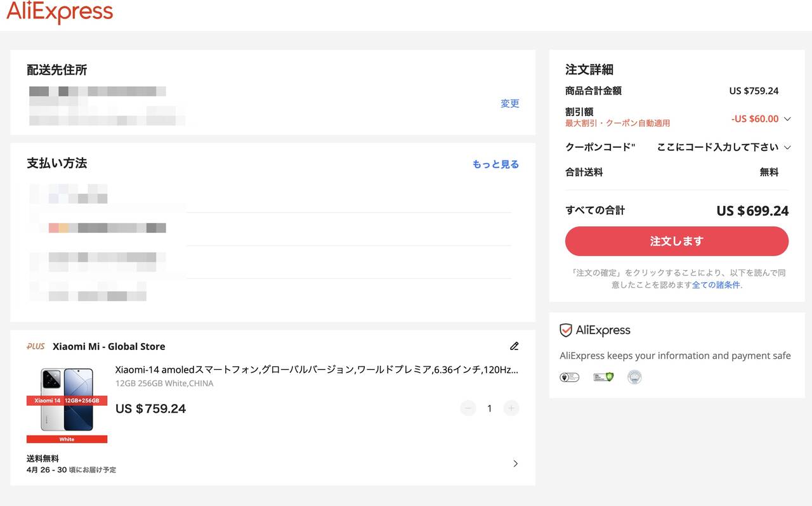Click the AliExpress logo in the header
This screenshot has height=506, width=812.
[60, 12]
